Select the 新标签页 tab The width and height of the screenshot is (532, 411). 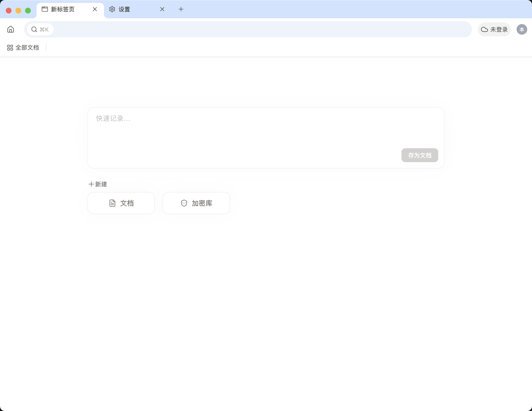[63, 9]
